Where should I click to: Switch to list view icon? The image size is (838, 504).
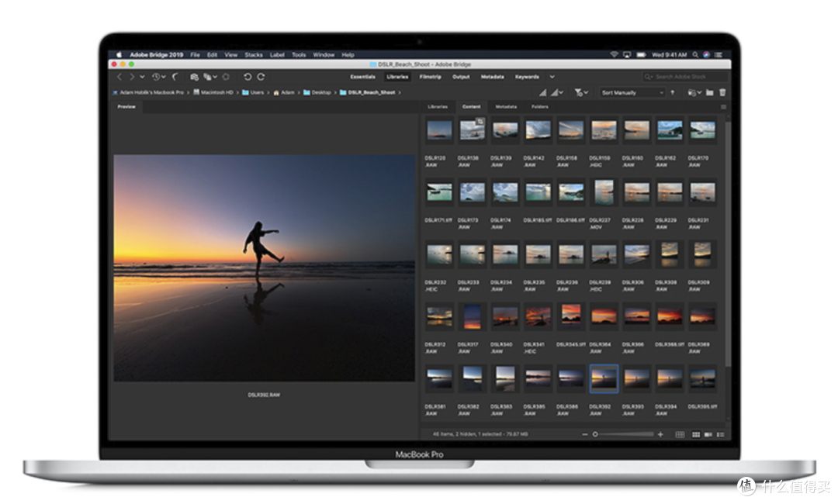720,434
